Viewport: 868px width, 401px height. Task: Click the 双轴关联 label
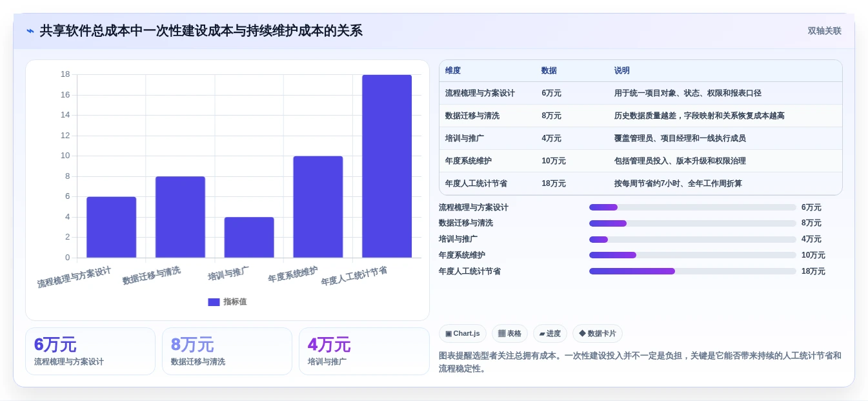824,31
